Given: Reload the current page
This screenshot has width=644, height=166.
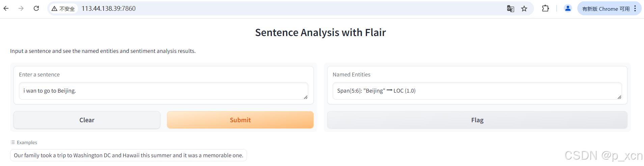Looking at the screenshot, I should 36,8.
